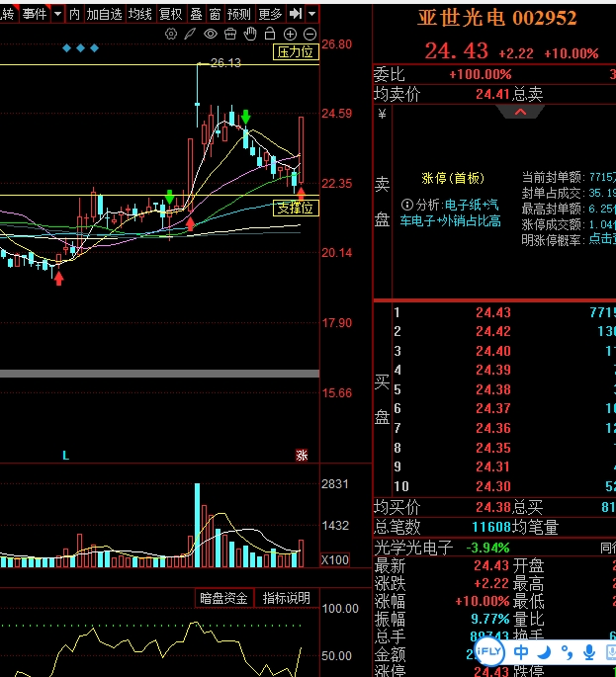Viewport: 616px width, 677px height.
Task: Toggle iFLY punctuation mode icon
Action: click(x=567, y=652)
